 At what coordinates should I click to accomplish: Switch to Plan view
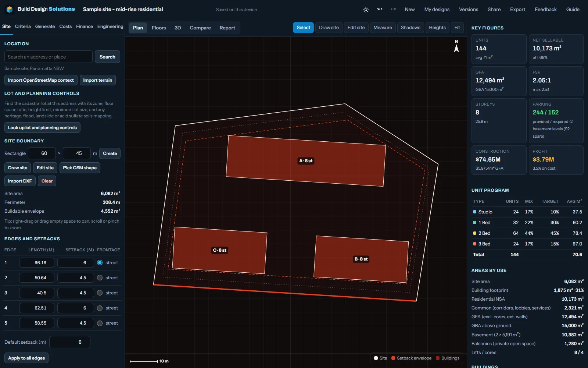point(138,28)
